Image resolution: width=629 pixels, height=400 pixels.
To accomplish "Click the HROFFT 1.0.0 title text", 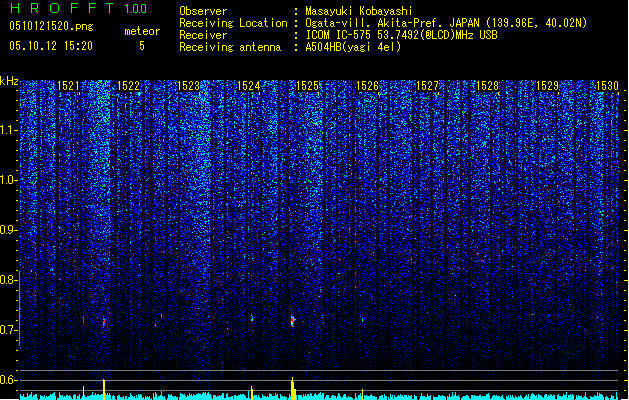I will (79, 8).
